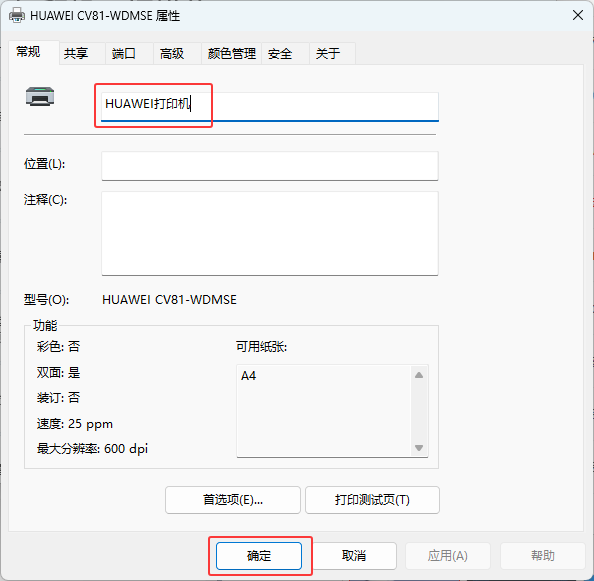Image resolution: width=594 pixels, height=581 pixels.
Task: Click the 速度: 25 ppm text
Action: [x=75, y=424]
